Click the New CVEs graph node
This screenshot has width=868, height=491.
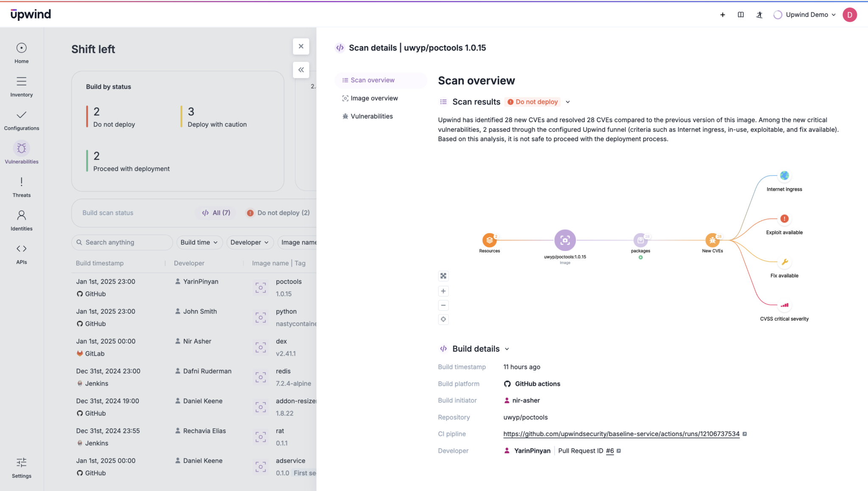[712, 240]
